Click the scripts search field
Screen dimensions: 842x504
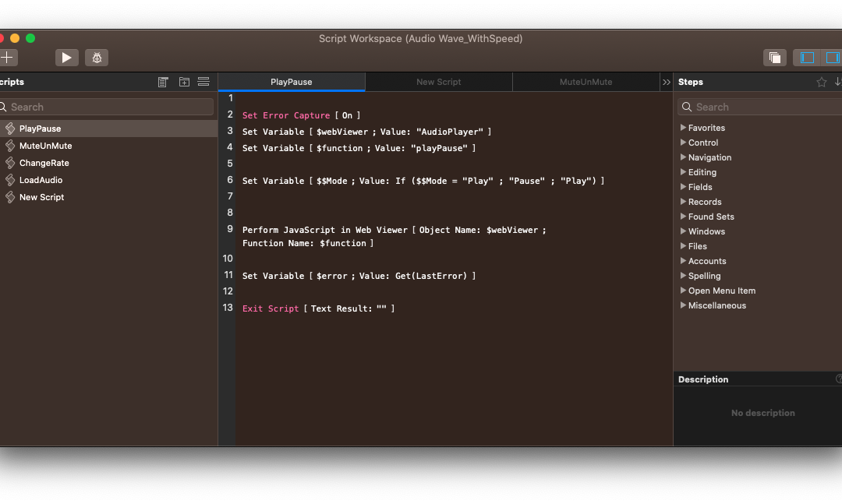106,107
